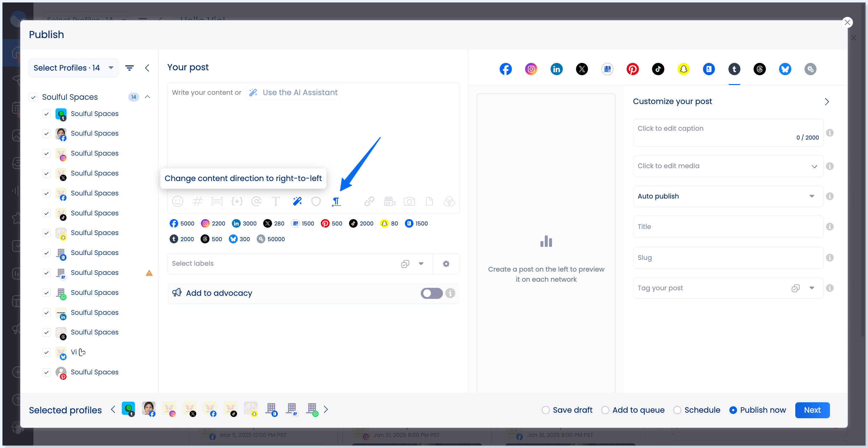
Task: Click the woman photo in Selected profiles
Action: click(x=148, y=408)
